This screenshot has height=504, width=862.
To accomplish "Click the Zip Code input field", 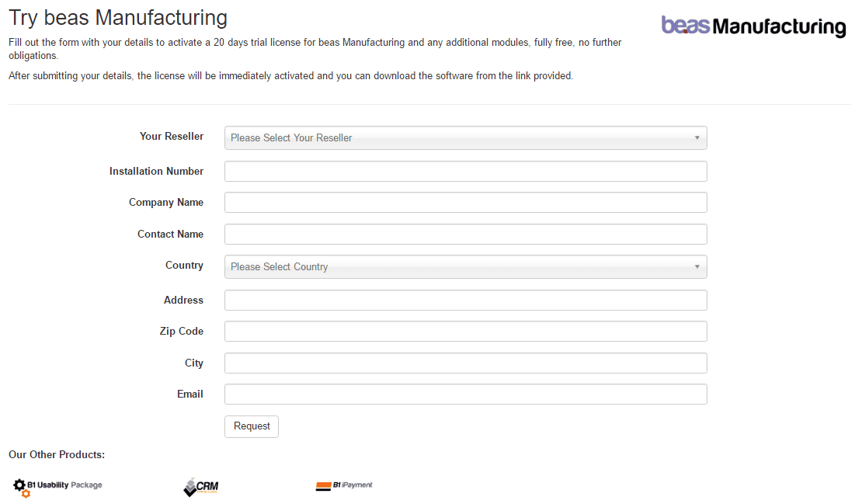I will click(465, 331).
